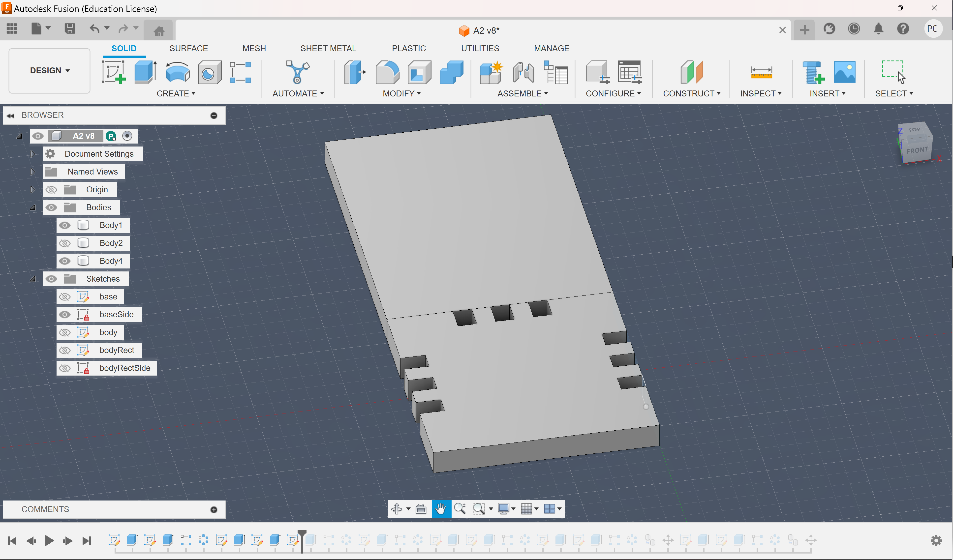Open the INSPECT dropdown menu

point(761,93)
